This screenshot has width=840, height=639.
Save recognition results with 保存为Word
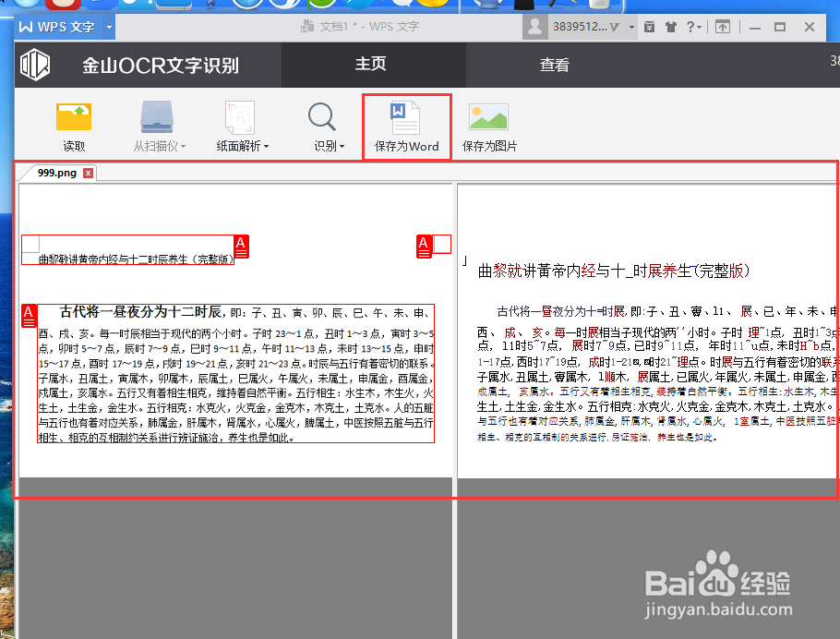tap(406, 127)
